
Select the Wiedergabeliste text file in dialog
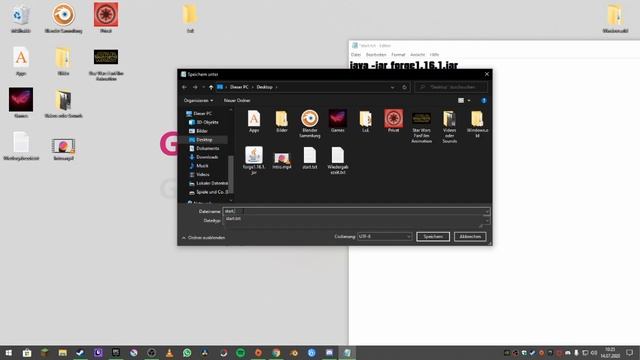pos(338,160)
